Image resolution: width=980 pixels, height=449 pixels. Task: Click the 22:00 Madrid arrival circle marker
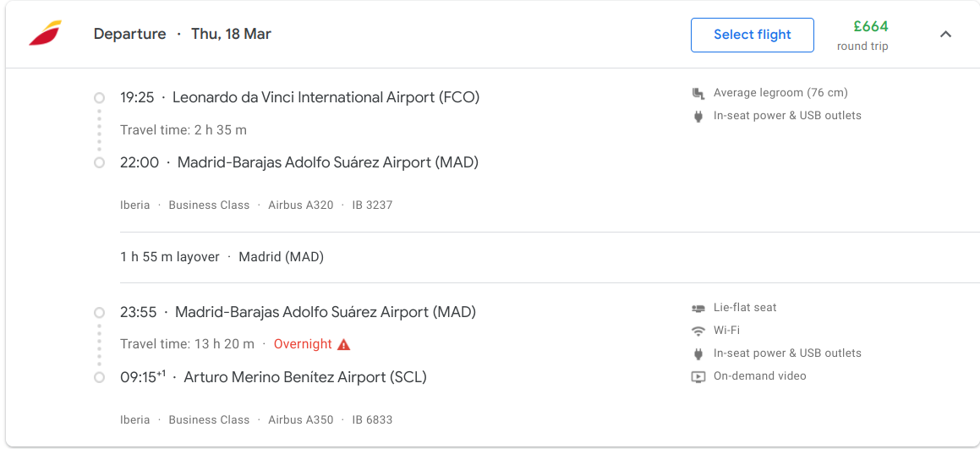pyautogui.click(x=99, y=162)
